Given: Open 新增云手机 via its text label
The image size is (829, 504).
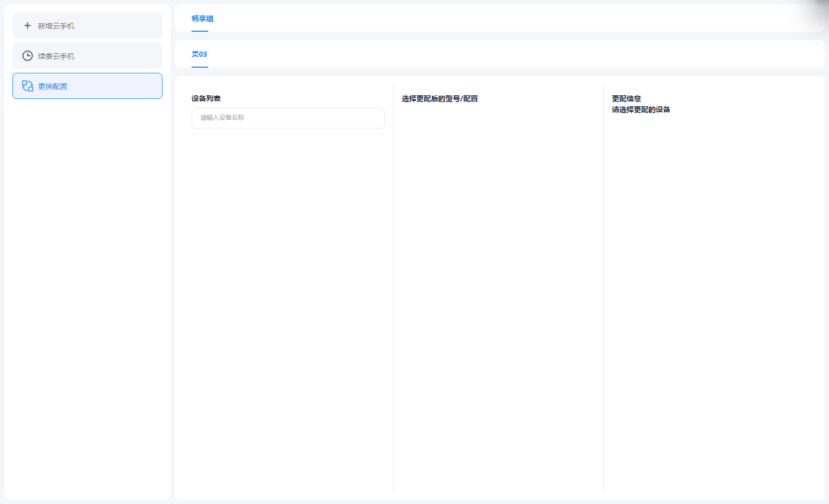Looking at the screenshot, I should [x=56, y=26].
